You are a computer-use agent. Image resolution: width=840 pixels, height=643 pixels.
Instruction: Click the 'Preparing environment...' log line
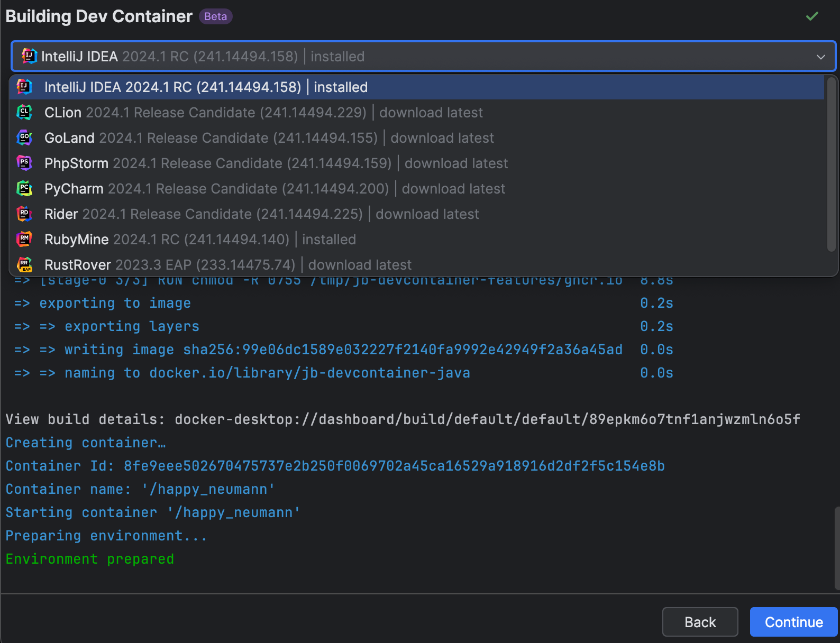point(106,536)
